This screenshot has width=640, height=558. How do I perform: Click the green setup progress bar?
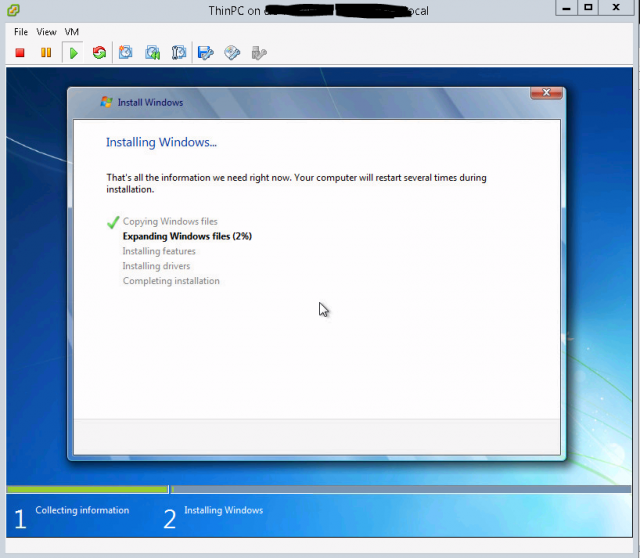(87, 489)
